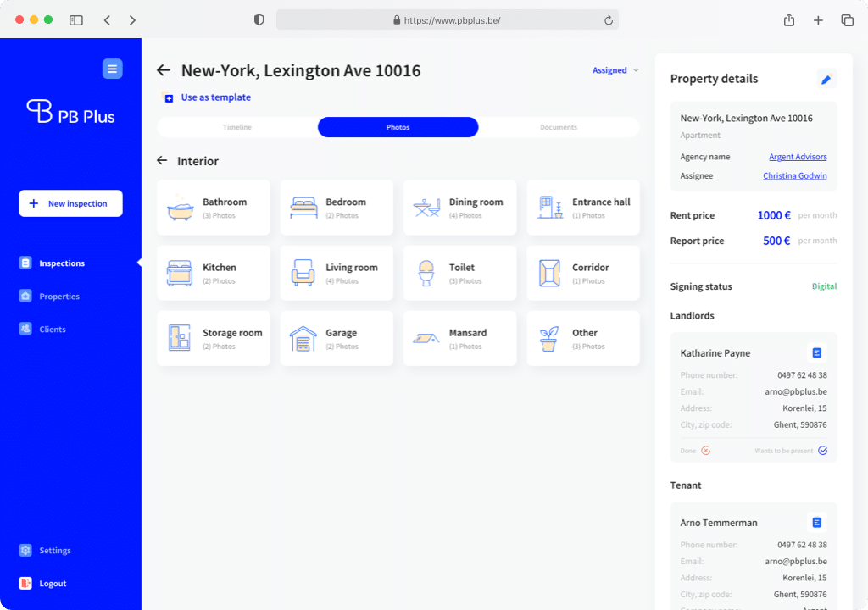Click the back arrow next to Interior
The image size is (868, 610).
pos(162,160)
